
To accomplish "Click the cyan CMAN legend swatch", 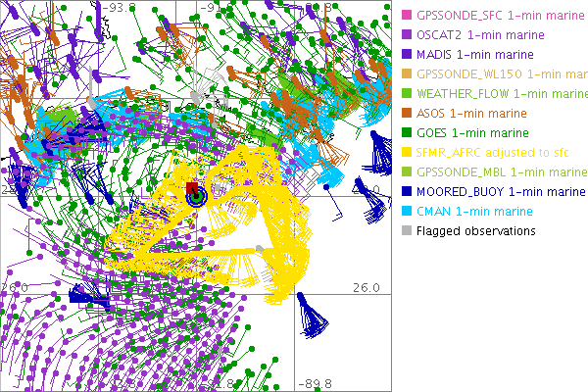I will [x=407, y=212].
